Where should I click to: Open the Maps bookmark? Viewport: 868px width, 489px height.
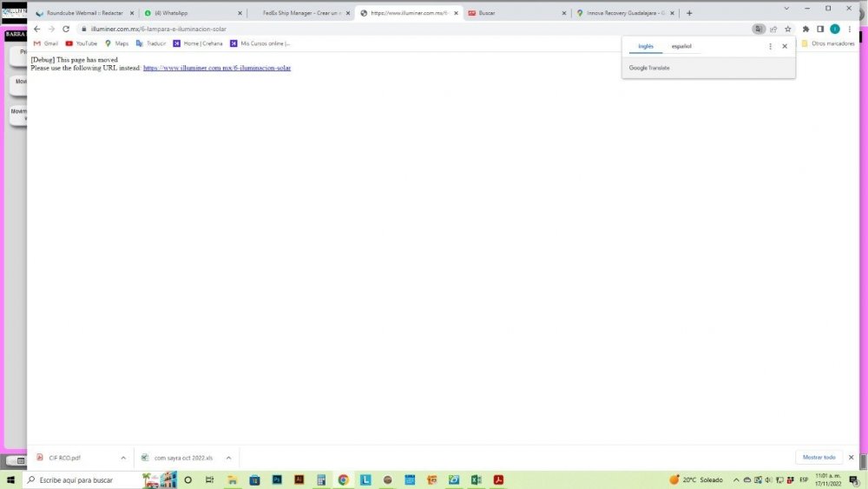point(116,43)
